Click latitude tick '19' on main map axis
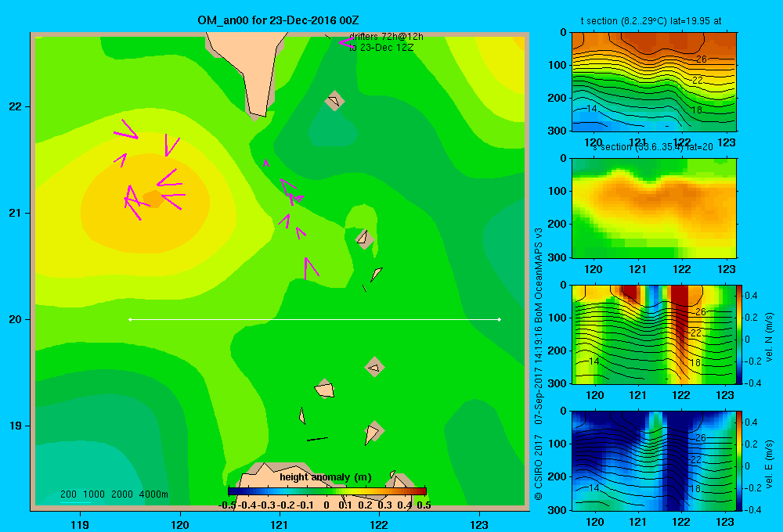 tap(15, 426)
